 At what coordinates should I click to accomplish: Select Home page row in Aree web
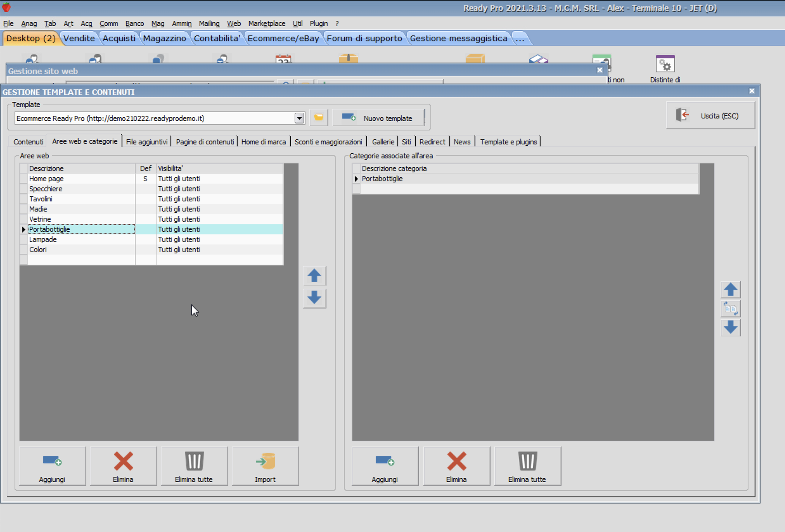151,179
